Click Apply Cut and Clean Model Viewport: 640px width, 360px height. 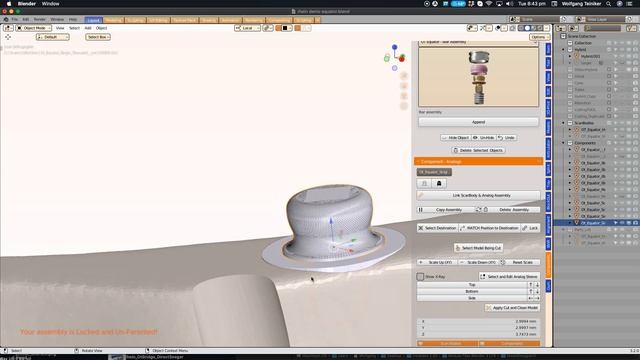(x=512, y=308)
